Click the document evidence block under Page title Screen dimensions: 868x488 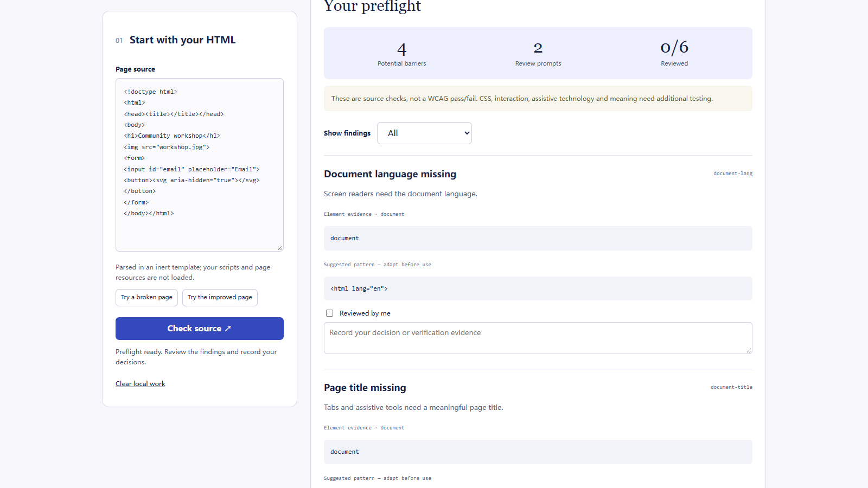[x=538, y=452]
